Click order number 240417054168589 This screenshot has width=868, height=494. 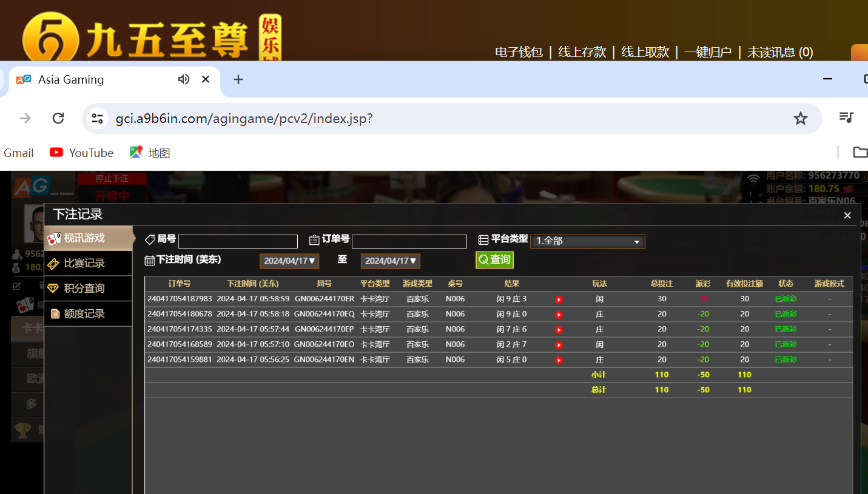(180, 344)
